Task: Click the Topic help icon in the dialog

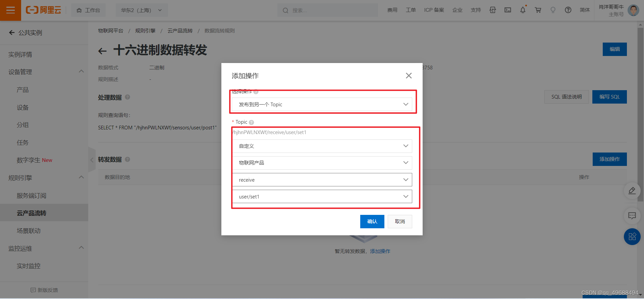Action: point(252,122)
